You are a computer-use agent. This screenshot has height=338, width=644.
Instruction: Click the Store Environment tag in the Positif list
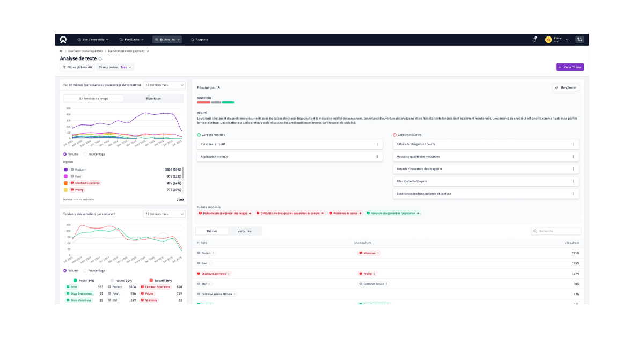[x=79, y=293]
